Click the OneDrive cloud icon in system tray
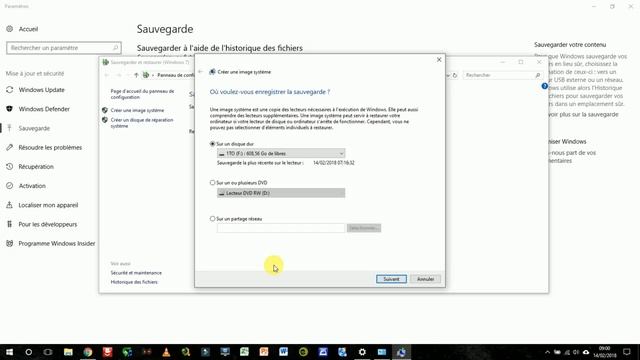Screen dimensions: 640x360 [586, 352]
